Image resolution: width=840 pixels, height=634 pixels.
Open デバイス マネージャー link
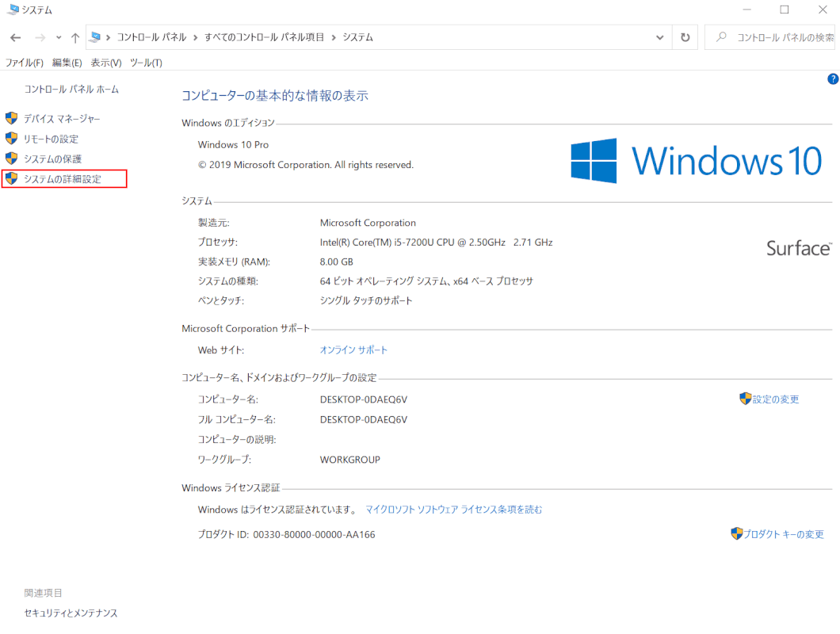(62, 119)
